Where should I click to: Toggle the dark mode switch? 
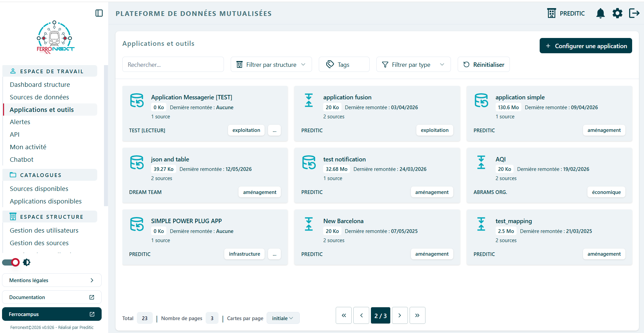click(x=11, y=262)
